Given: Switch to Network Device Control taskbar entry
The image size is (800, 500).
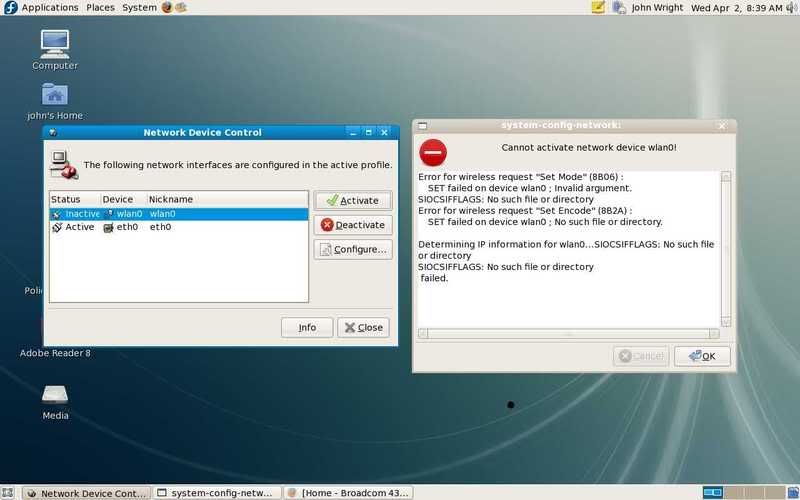Looking at the screenshot, I should click(87, 493).
